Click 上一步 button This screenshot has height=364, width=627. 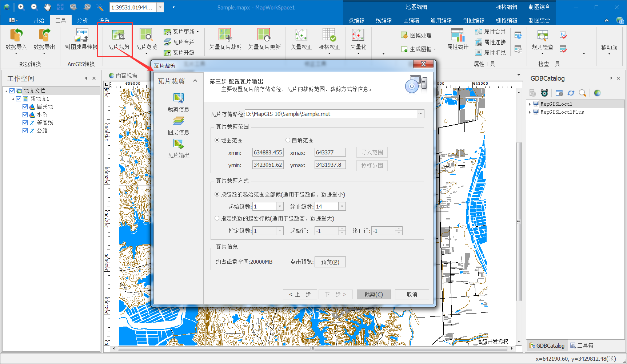[300, 294]
